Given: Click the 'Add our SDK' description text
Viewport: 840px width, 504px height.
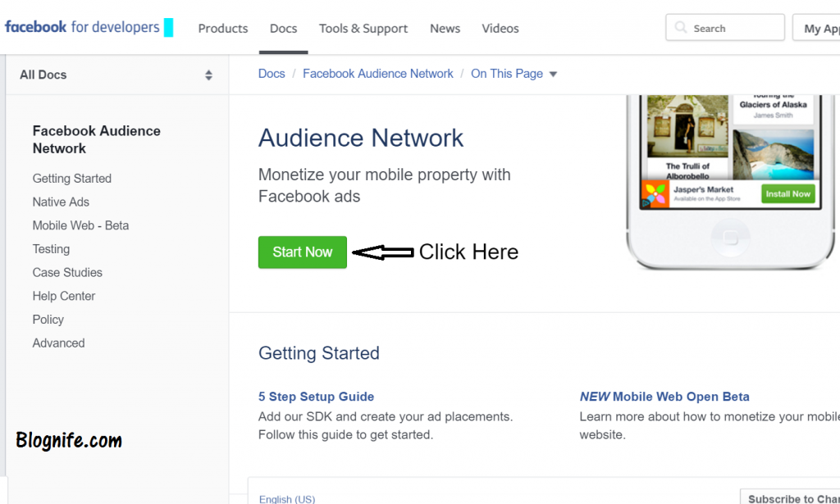Looking at the screenshot, I should (x=386, y=426).
